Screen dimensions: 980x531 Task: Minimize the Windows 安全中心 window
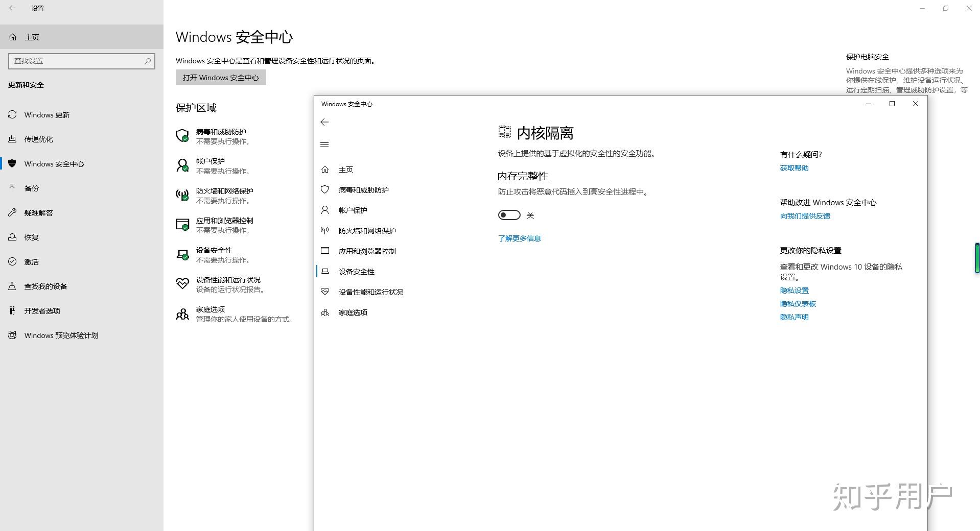pyautogui.click(x=869, y=104)
